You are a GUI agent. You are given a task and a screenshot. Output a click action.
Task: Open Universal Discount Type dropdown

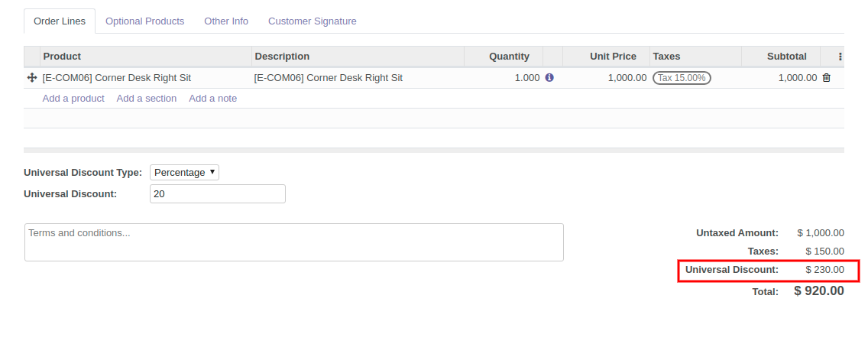[185, 173]
